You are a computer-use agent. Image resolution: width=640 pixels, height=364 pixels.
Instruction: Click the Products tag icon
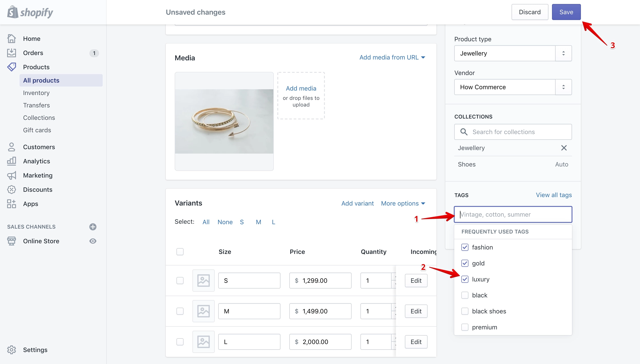pos(12,67)
